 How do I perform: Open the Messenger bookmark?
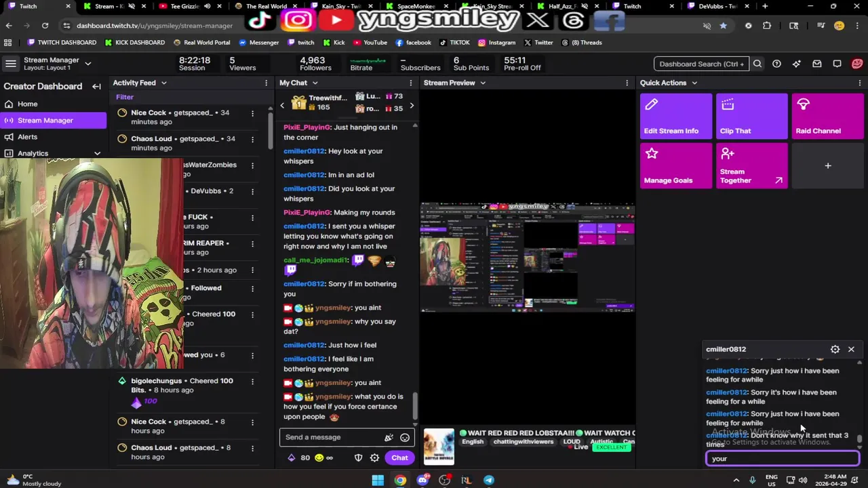click(x=258, y=42)
